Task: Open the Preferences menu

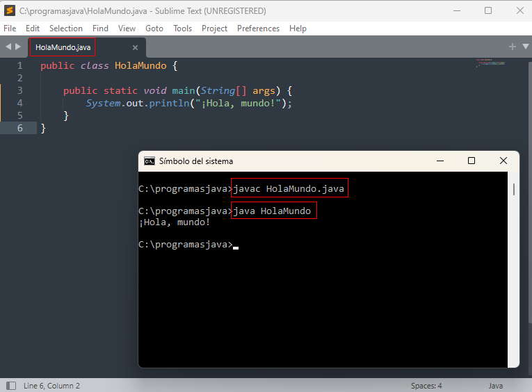Action: pyautogui.click(x=258, y=28)
